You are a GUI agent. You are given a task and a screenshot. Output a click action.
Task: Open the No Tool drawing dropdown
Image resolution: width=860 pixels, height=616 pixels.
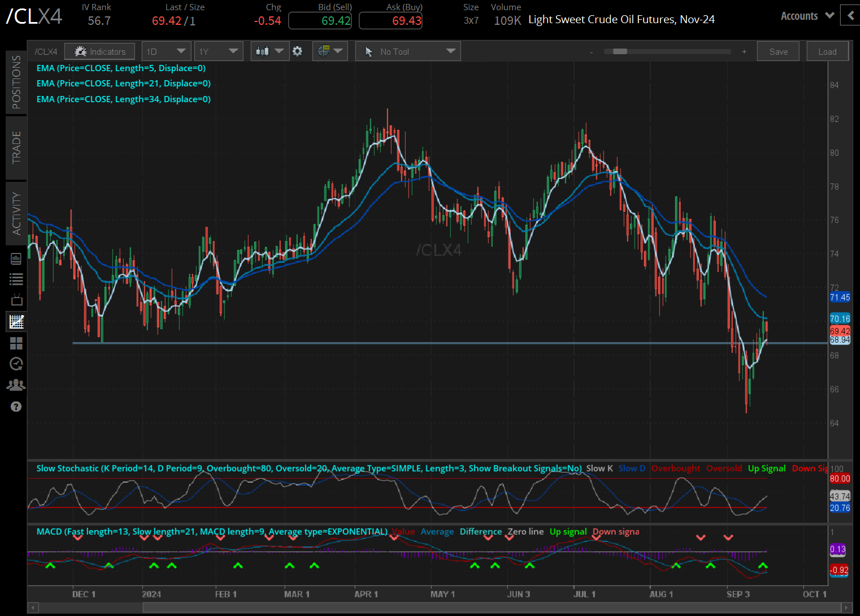408,51
